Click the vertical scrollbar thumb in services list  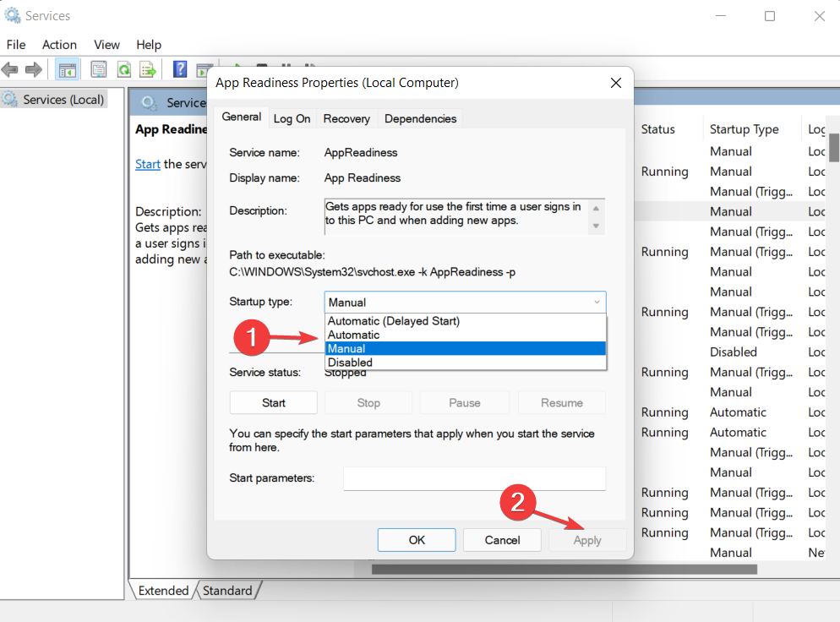click(834, 147)
